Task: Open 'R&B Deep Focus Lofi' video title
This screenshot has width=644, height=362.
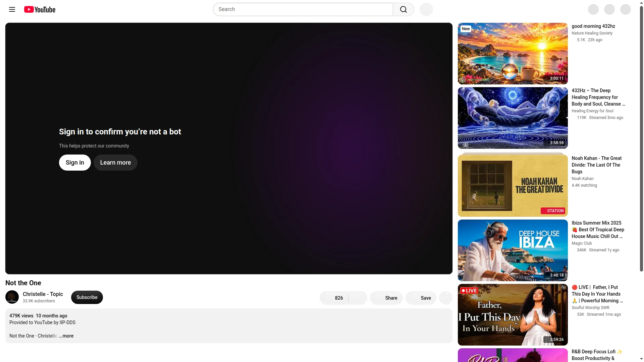Action: coord(597,355)
